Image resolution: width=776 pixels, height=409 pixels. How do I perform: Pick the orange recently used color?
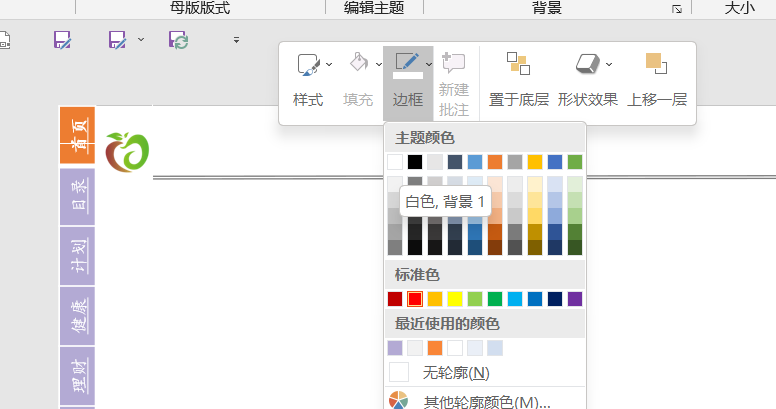[x=435, y=348]
